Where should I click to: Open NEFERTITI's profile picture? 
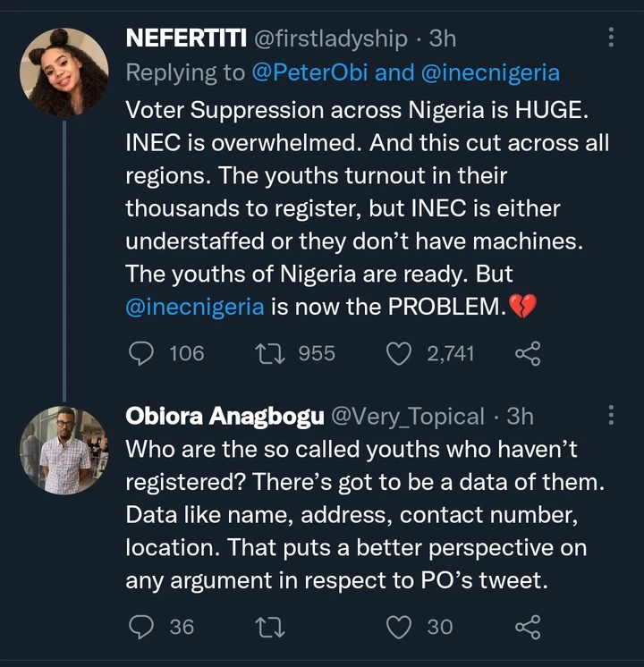(64, 73)
